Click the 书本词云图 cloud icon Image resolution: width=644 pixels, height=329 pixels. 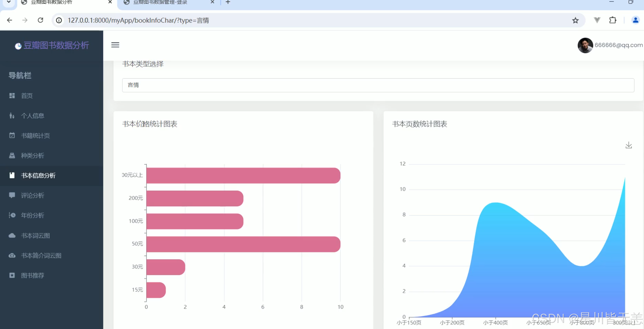point(12,236)
